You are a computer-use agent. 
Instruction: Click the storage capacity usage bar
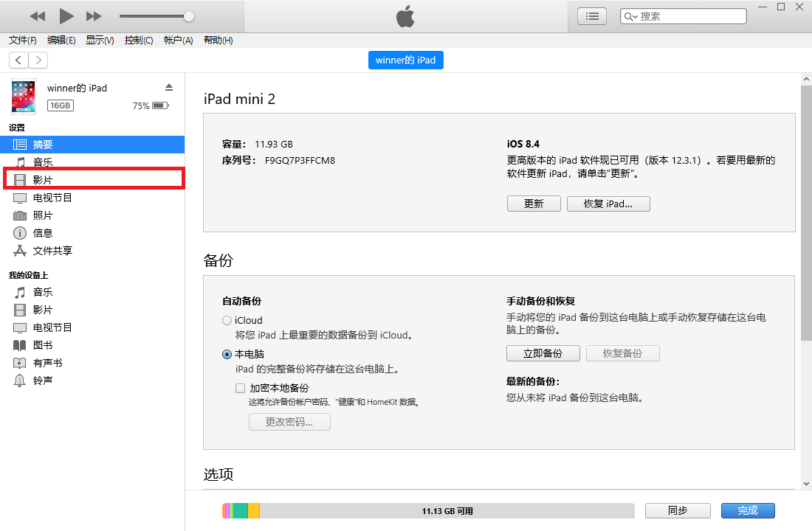pos(429,511)
